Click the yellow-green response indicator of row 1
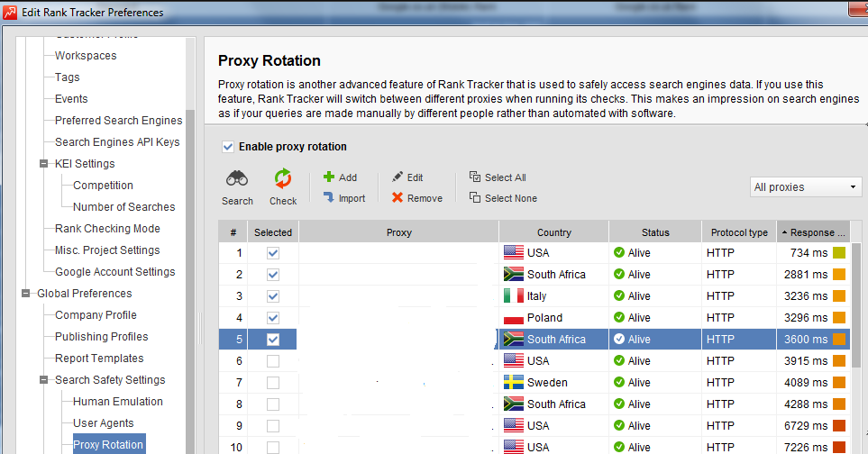This screenshot has height=454, width=868. [839, 253]
